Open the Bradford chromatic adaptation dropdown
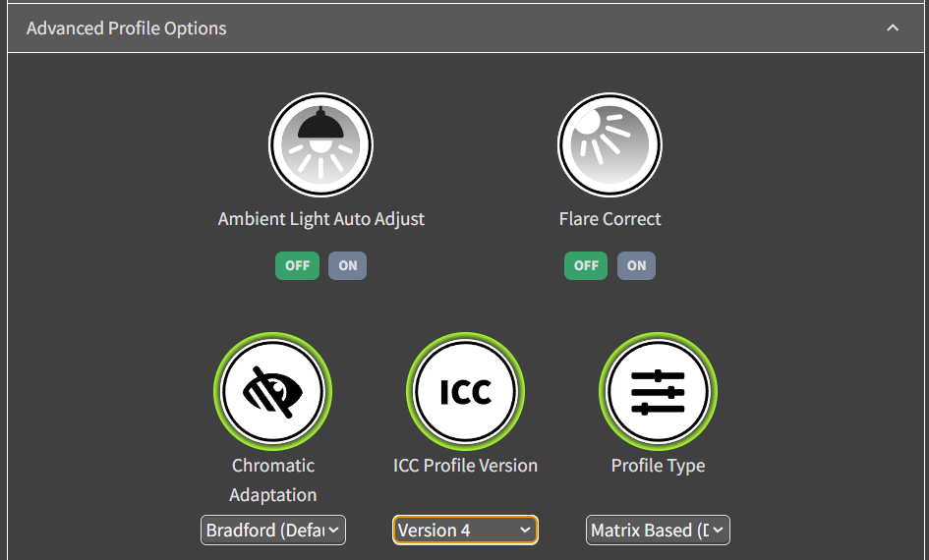This screenshot has width=929, height=560. coord(273,531)
